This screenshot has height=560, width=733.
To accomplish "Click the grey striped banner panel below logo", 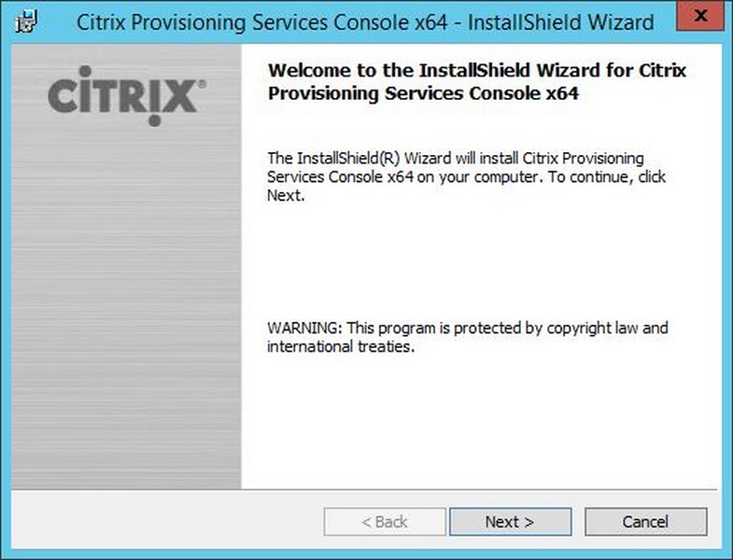I will [x=126, y=309].
